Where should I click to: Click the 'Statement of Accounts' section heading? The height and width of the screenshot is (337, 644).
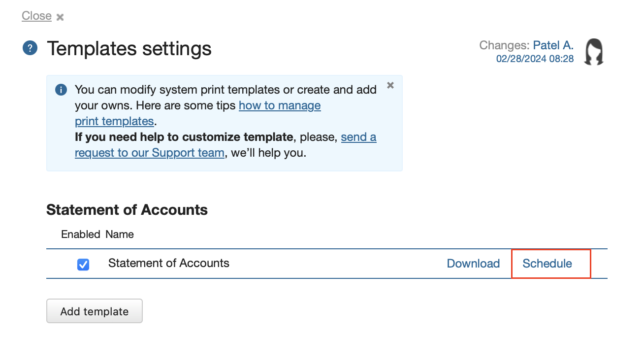click(127, 210)
